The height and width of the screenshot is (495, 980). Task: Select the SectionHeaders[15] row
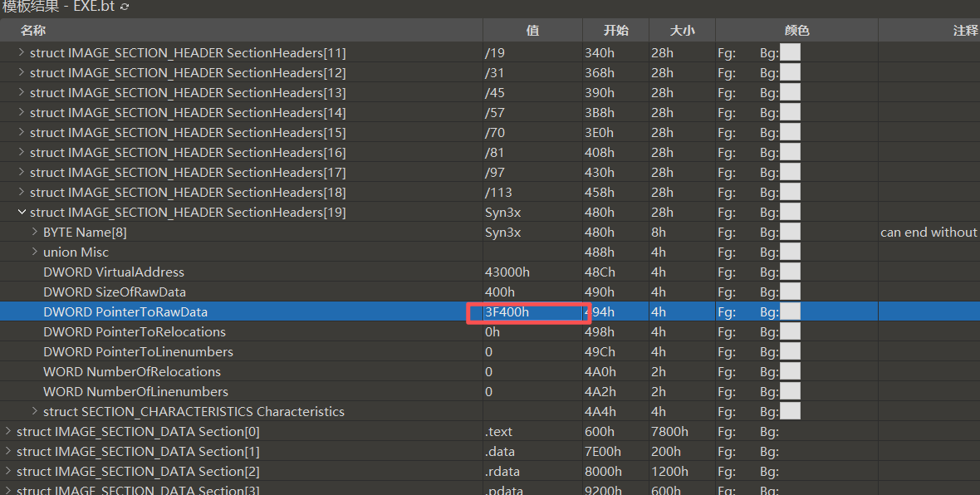click(x=188, y=133)
